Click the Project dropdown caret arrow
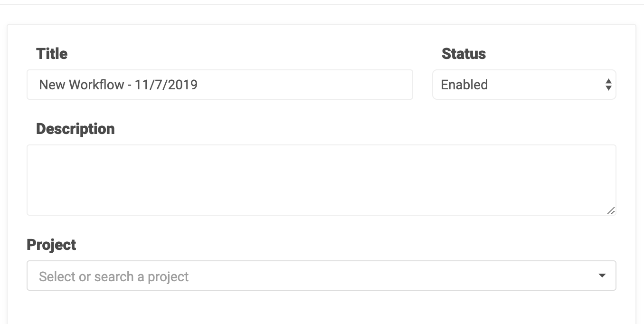The height and width of the screenshot is (324, 644). pos(602,276)
